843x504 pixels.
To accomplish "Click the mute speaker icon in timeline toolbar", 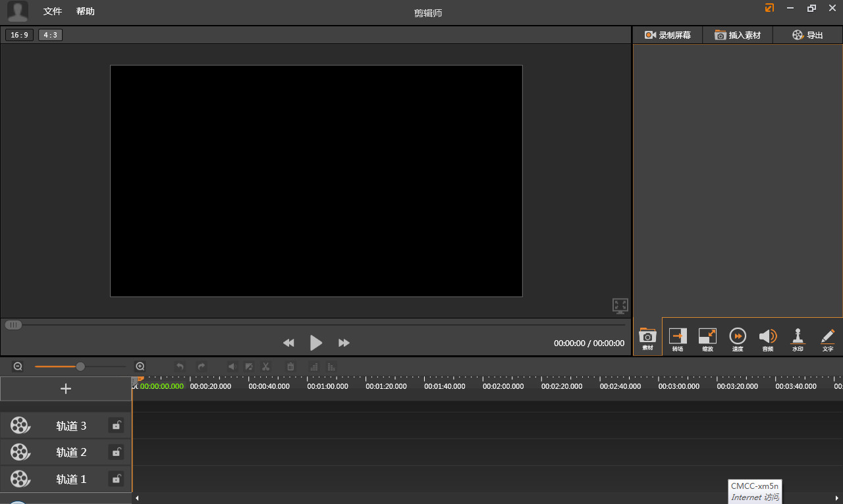I will (231, 366).
